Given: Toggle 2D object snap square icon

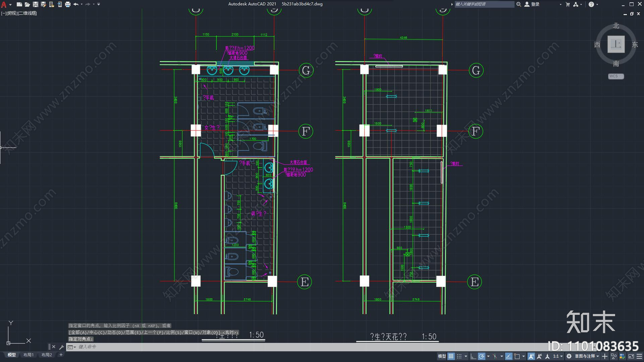Looking at the screenshot, I should (517, 356).
